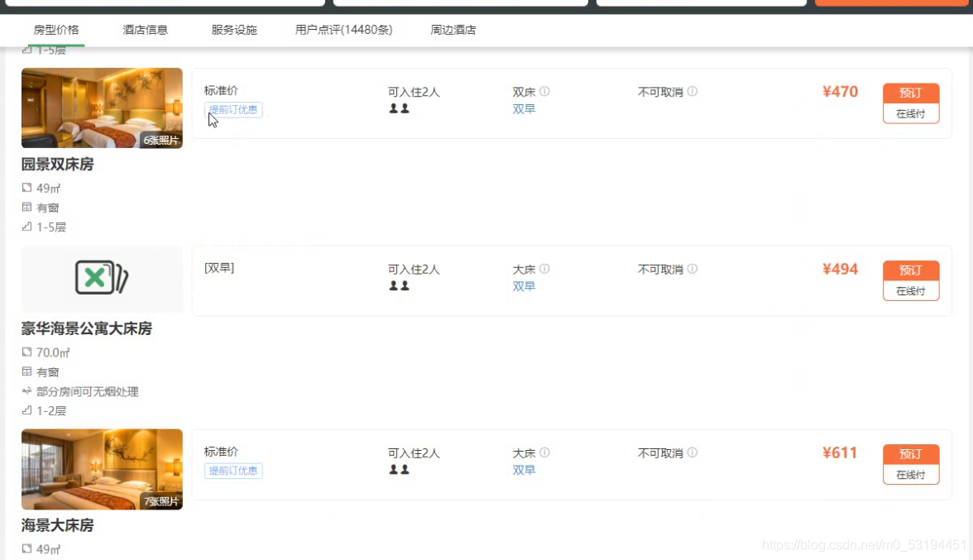Click 提前订优惠 tag in 园景双床房 row
The height and width of the screenshot is (560, 973).
(233, 110)
